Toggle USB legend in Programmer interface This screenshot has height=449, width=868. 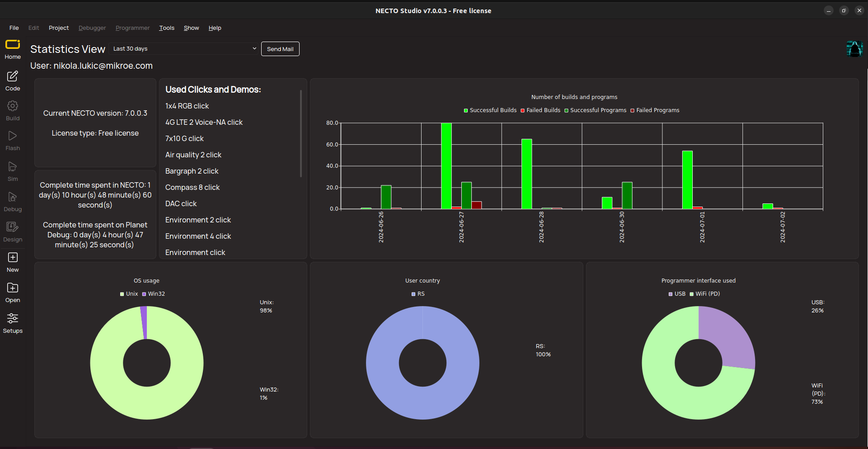(677, 294)
